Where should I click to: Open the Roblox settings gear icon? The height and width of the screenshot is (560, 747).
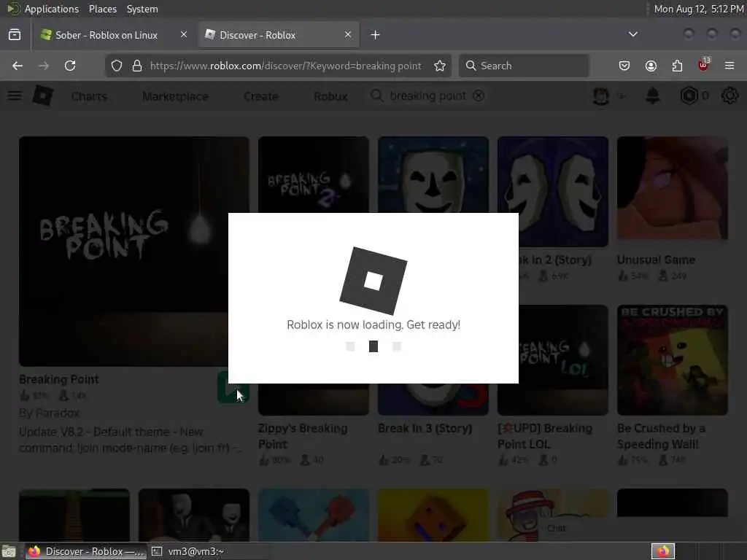729,96
